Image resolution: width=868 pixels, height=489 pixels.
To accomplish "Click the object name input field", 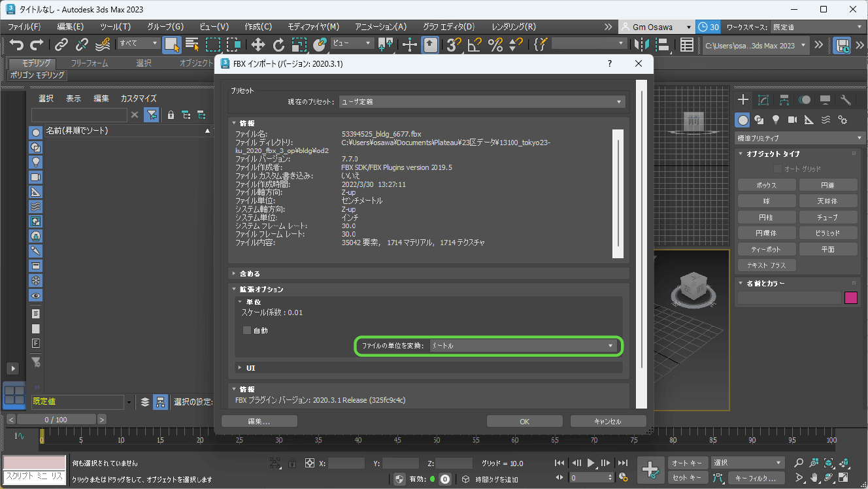I will click(789, 298).
